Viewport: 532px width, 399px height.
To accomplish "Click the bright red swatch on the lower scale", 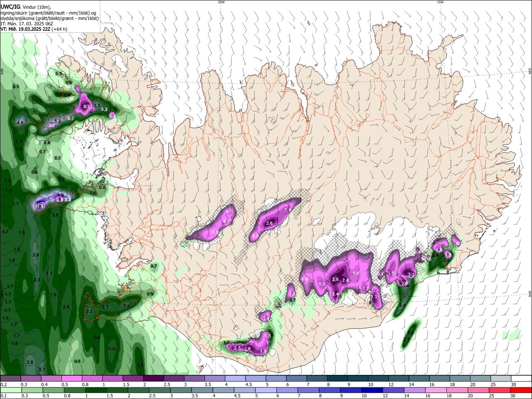I will [x=521, y=390].
